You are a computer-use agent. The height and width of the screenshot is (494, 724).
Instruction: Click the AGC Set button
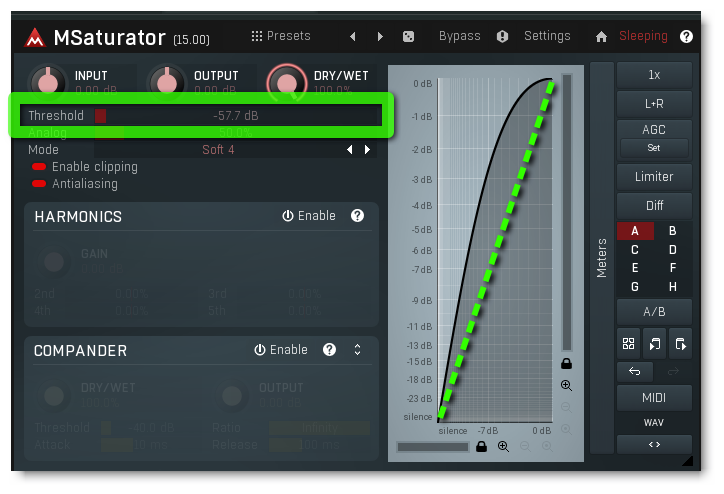tap(654, 148)
